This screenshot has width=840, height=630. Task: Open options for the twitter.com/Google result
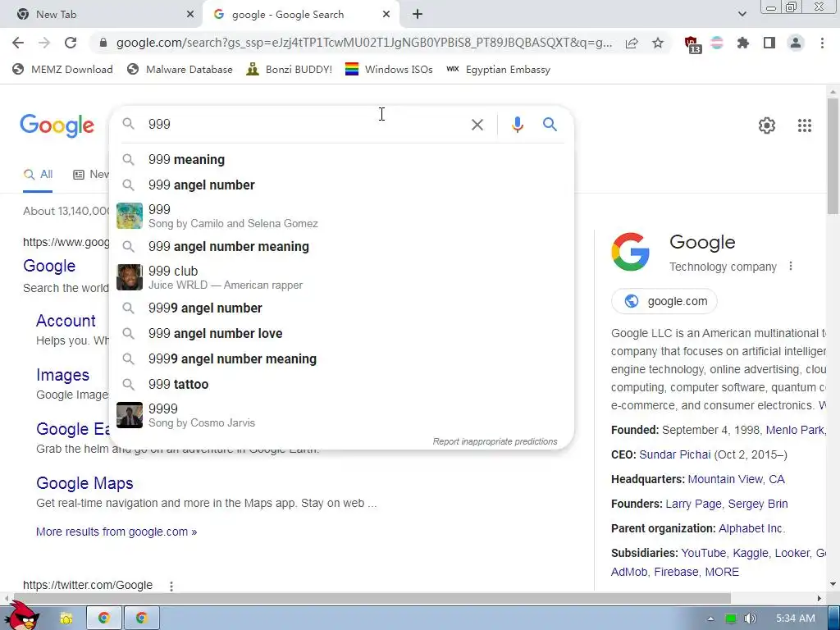[171, 586]
